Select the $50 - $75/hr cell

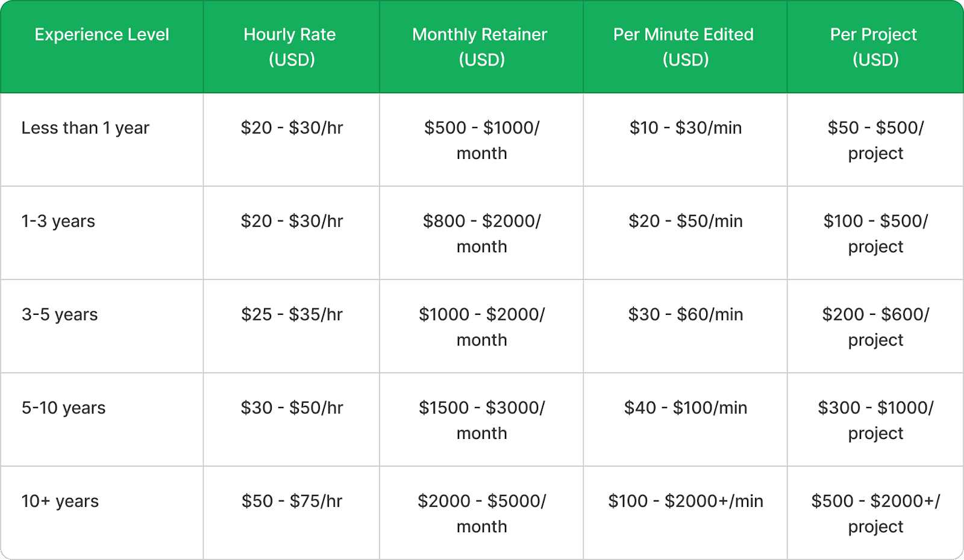(x=292, y=501)
